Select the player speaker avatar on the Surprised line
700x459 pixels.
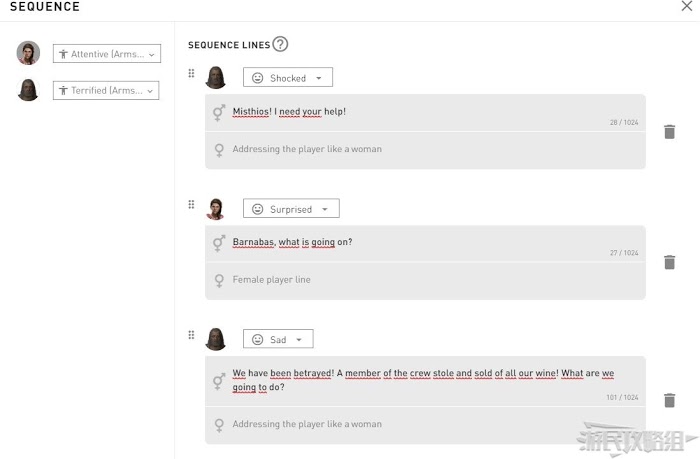pyautogui.click(x=216, y=209)
